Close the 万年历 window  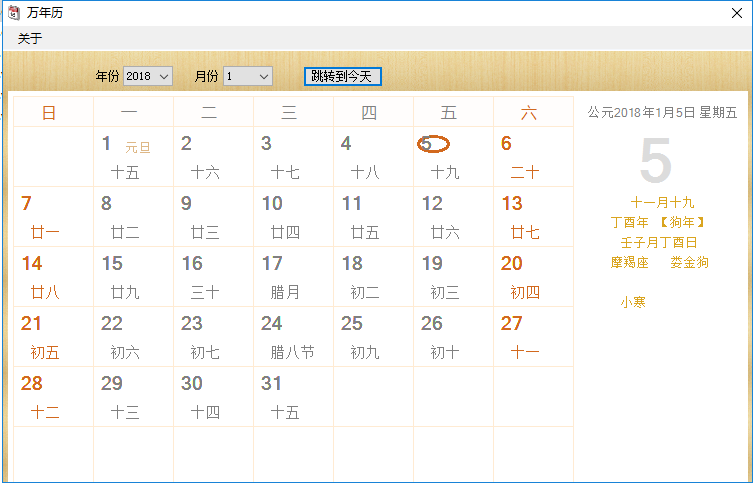tap(737, 13)
